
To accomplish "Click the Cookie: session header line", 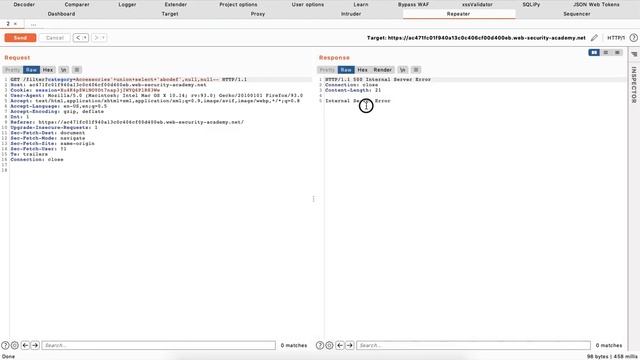I will tap(85, 90).
